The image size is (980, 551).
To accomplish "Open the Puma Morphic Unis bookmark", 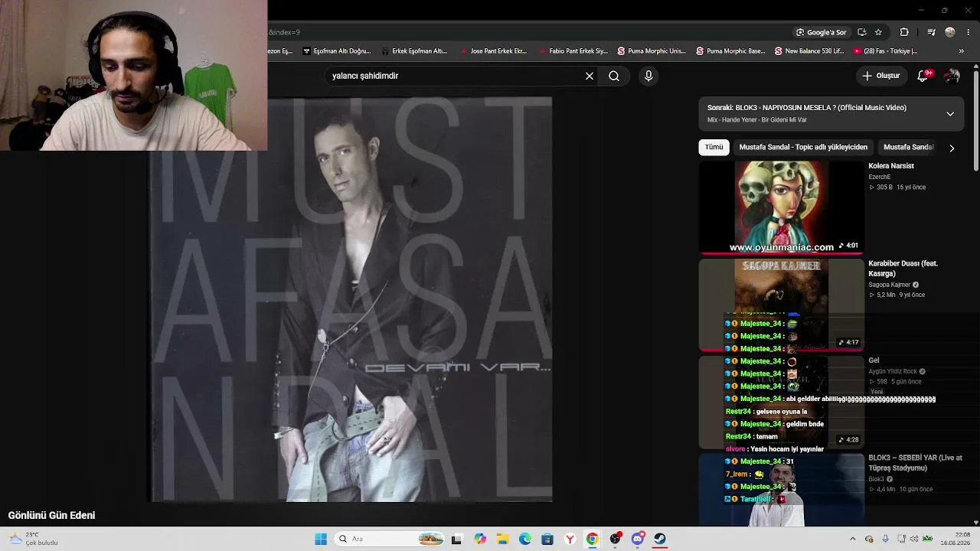I will pyautogui.click(x=652, y=51).
